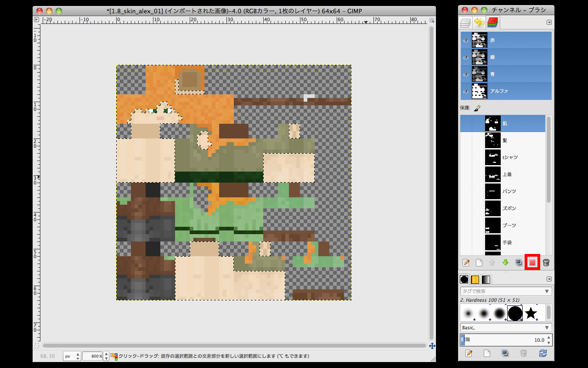The height and width of the screenshot is (368, 588).
Task: Create a new channel
Action: 479,263
